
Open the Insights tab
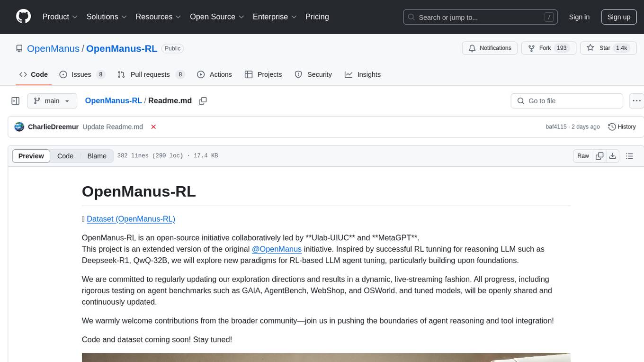coord(363,74)
